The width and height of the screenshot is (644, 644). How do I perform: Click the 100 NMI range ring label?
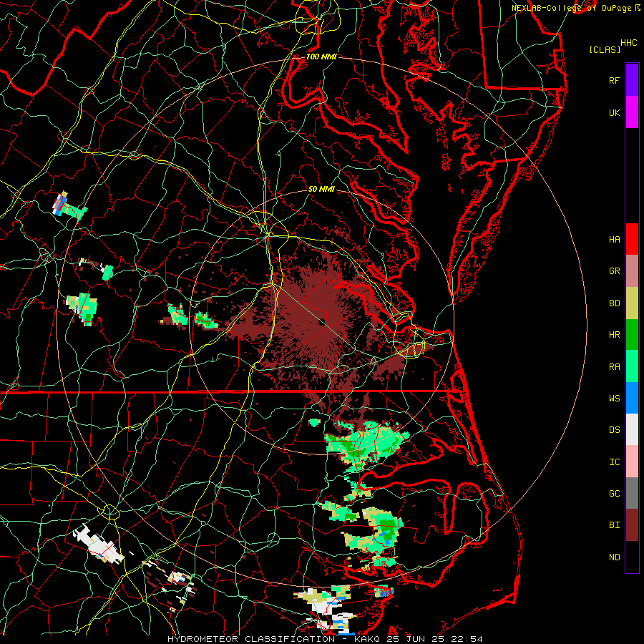(321, 57)
